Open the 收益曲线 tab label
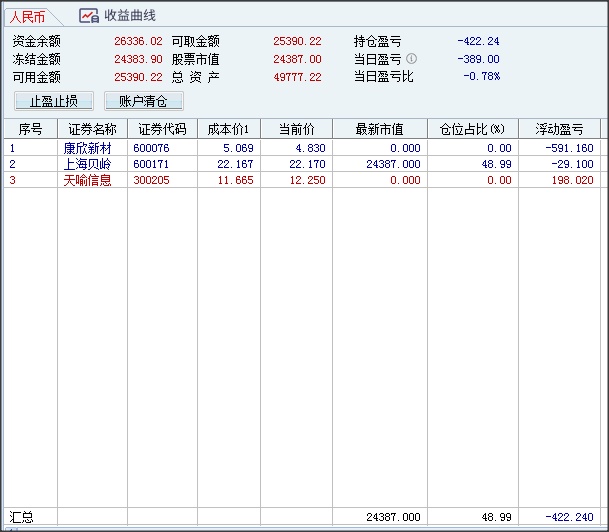This screenshot has height=532, width=609. pos(130,16)
